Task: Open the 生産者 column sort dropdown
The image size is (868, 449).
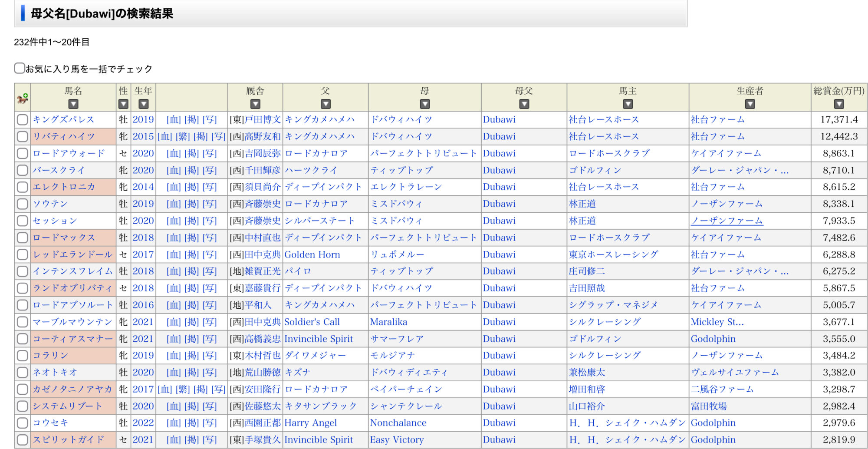Action: tap(750, 104)
